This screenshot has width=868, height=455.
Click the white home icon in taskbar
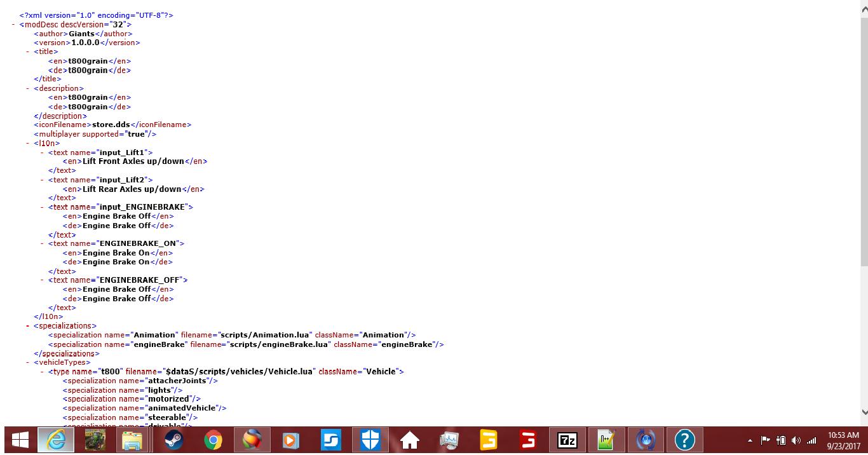pyautogui.click(x=409, y=440)
